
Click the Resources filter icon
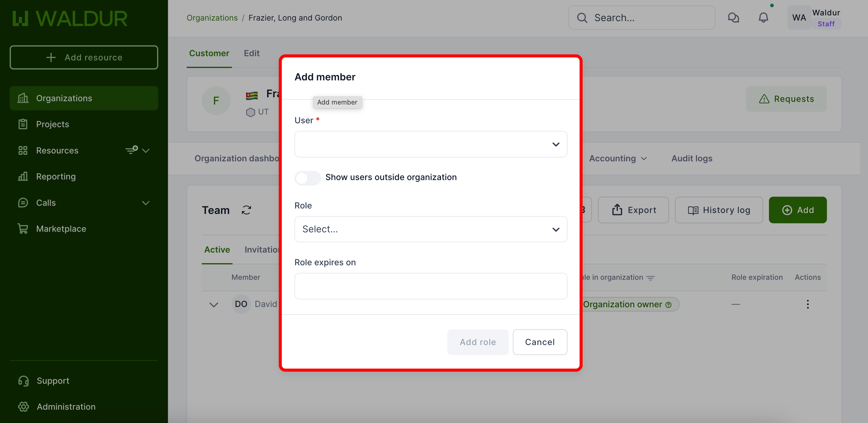[x=131, y=150]
